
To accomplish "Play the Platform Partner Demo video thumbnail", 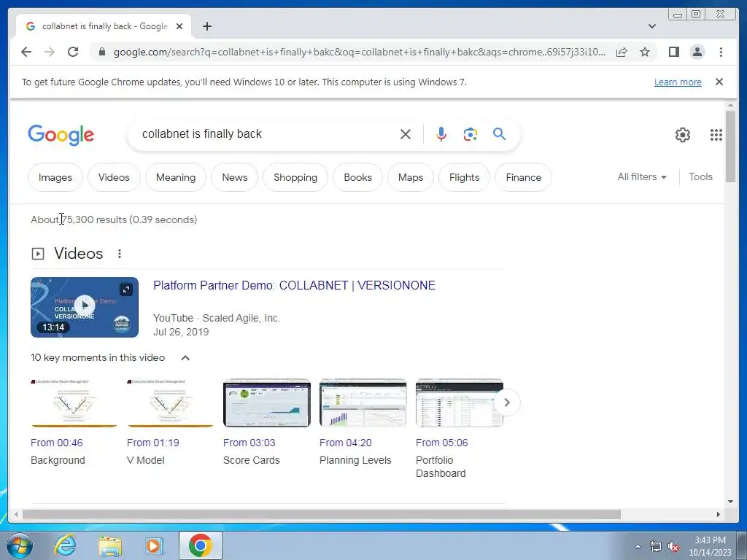I will tap(85, 307).
